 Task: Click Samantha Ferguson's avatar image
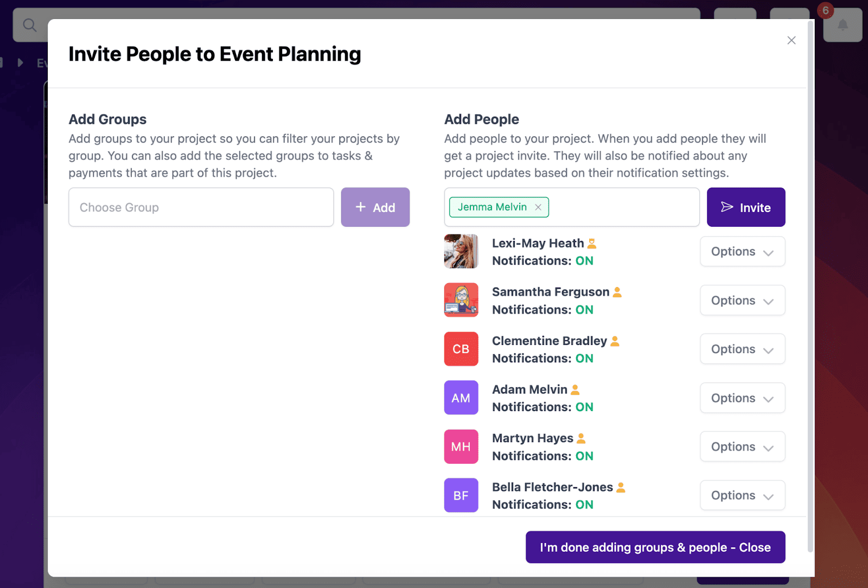tap(461, 300)
